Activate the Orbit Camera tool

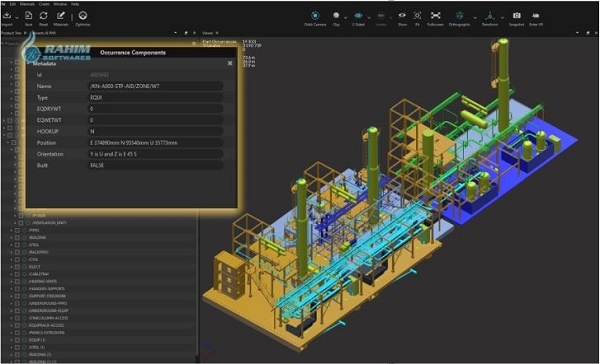tap(315, 15)
